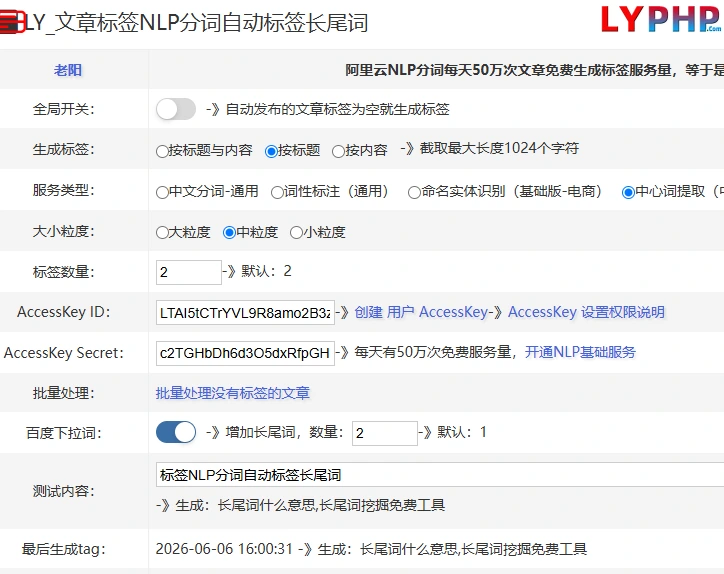This screenshot has width=724, height=574.
Task: Click the 自动发布的文章标签为空就生成标签 text
Action: (338, 110)
